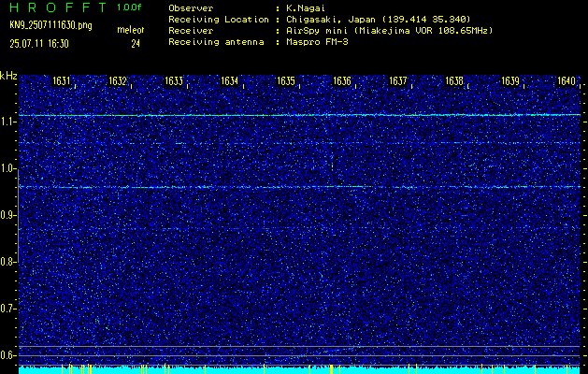The image size is (588, 374).
Task: Click the 1.0 frequency axis label
Action: click(7, 169)
